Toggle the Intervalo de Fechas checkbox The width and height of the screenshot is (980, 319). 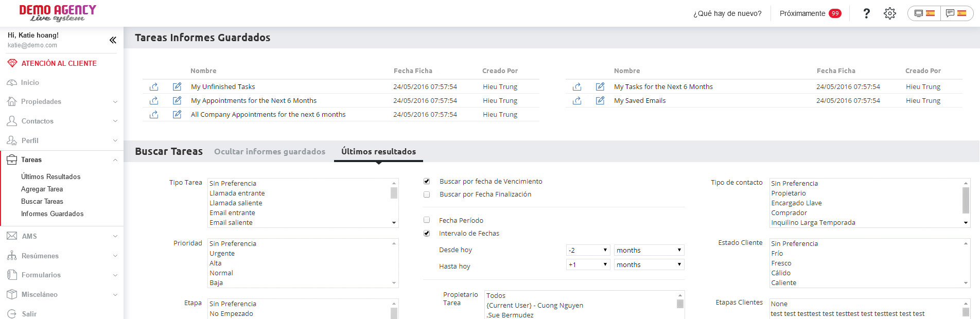point(427,233)
